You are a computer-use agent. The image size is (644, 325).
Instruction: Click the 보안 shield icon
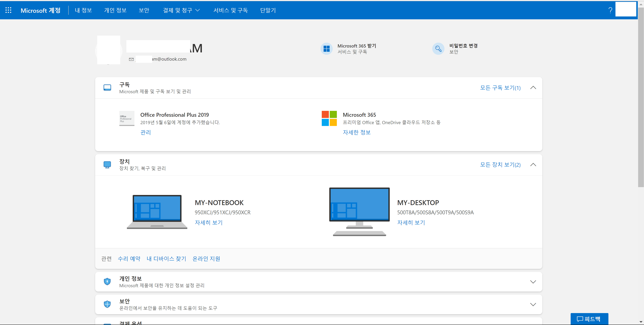107,304
